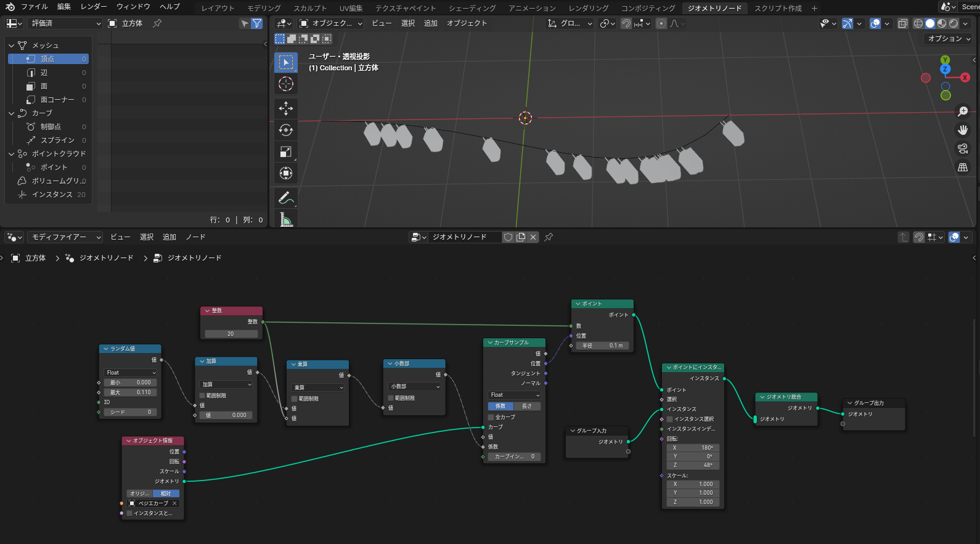Enable 範囲制限 checkbox in 加算 node

202,396
